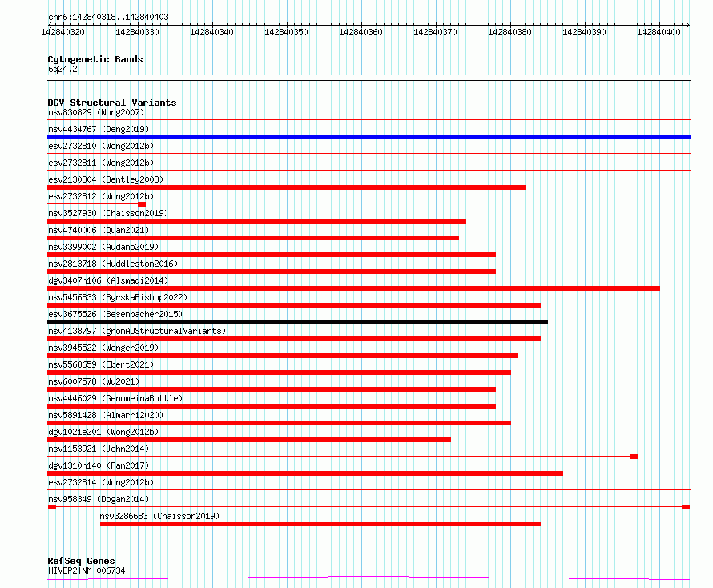The width and height of the screenshot is (713, 588).
Task: Click ruler position 142840400
Action: (x=659, y=32)
